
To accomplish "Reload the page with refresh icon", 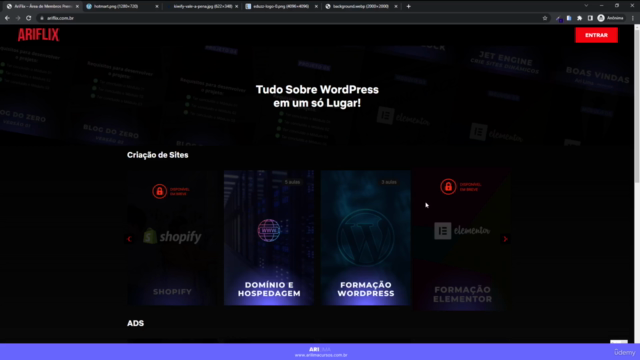I will (29, 18).
